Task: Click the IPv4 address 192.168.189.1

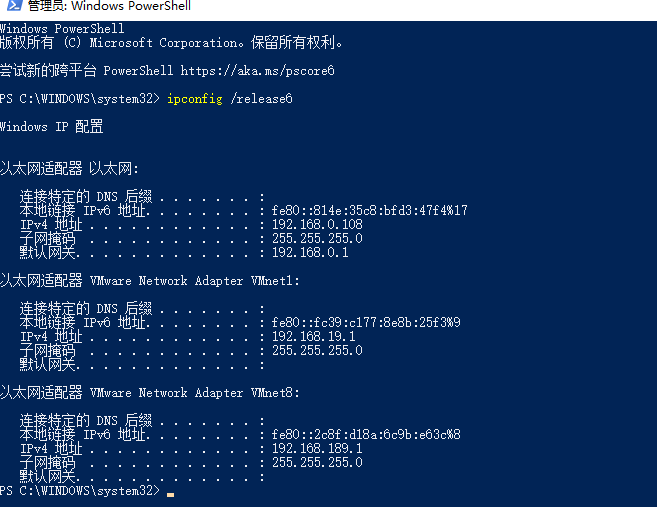Action: tap(317, 449)
